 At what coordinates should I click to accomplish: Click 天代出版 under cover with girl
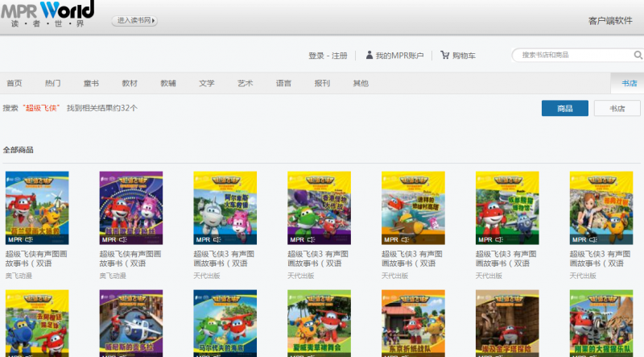pos(583,276)
